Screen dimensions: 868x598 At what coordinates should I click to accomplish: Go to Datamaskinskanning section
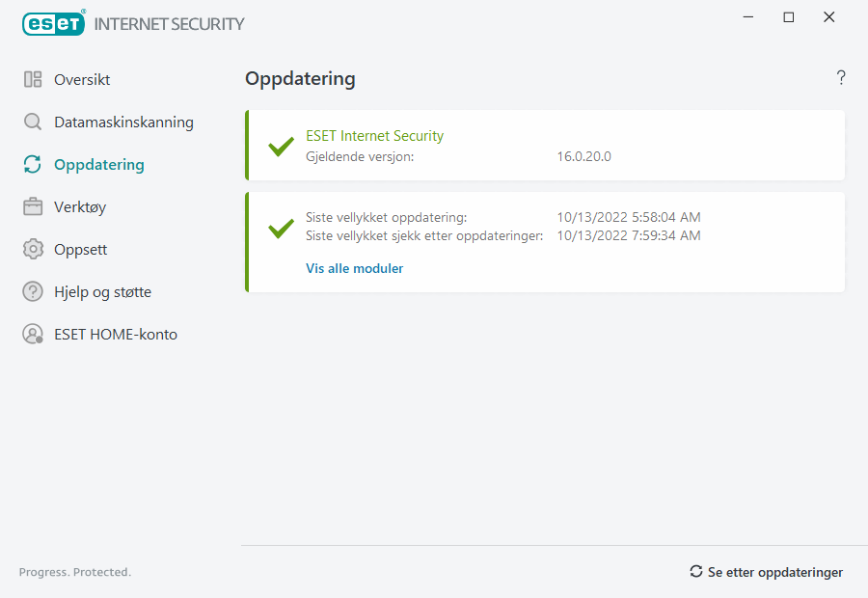[123, 122]
